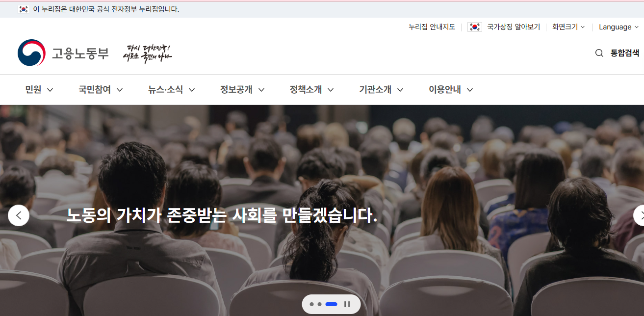Click the 국가상징 알아보기 link
The width and height of the screenshot is (644, 316).
point(512,27)
